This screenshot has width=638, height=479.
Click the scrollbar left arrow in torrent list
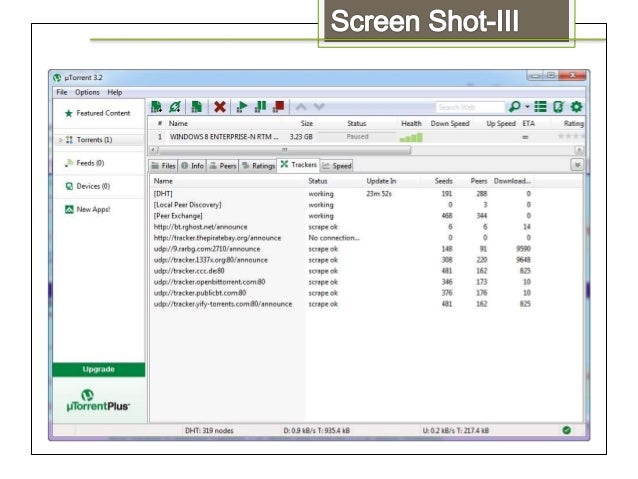[x=153, y=150]
